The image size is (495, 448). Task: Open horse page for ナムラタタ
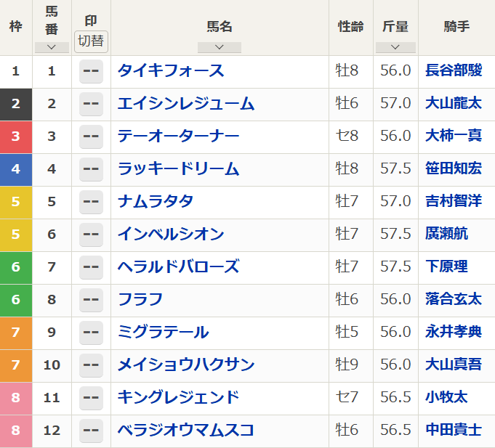coord(156,202)
